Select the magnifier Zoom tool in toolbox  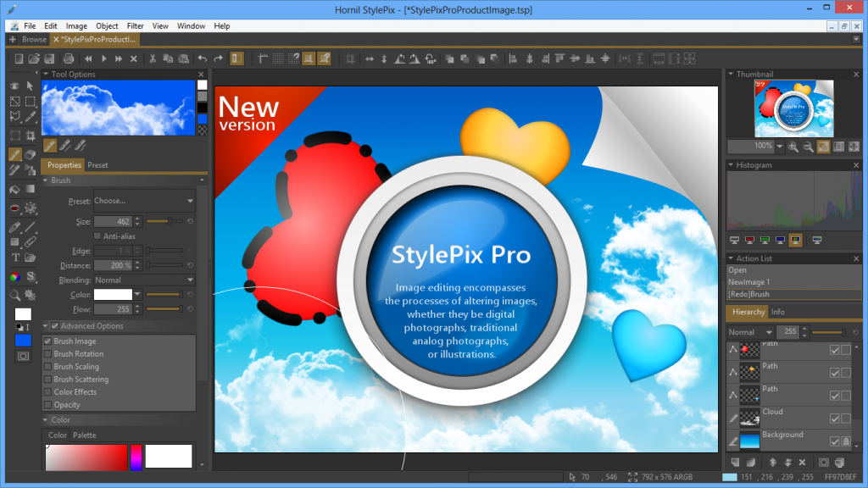pyautogui.click(x=15, y=296)
